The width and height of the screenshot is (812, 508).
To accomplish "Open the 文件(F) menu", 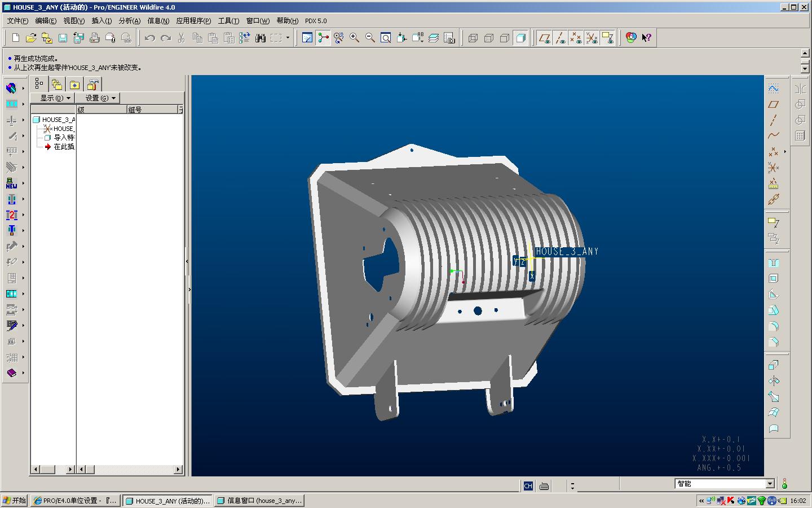I will pyautogui.click(x=17, y=21).
